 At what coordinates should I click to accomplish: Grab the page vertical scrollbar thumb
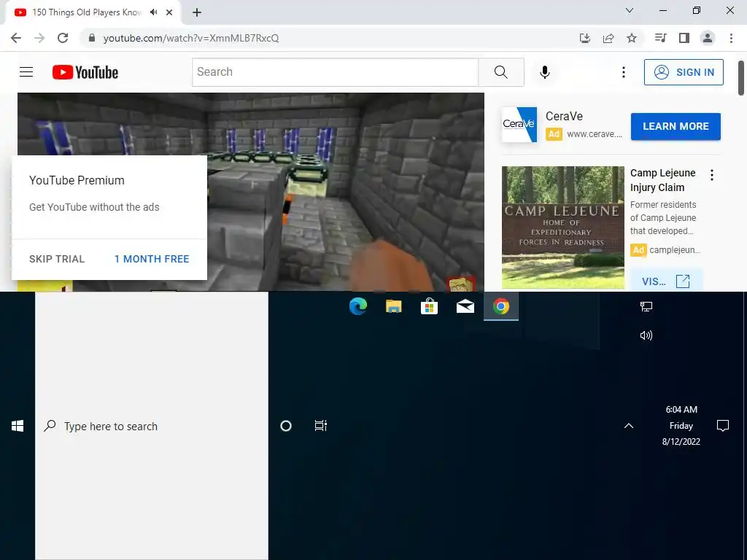tap(741, 77)
